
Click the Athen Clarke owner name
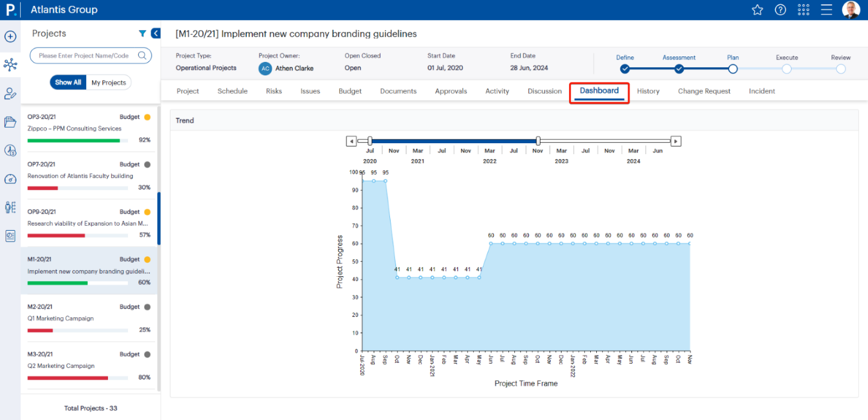(x=294, y=69)
